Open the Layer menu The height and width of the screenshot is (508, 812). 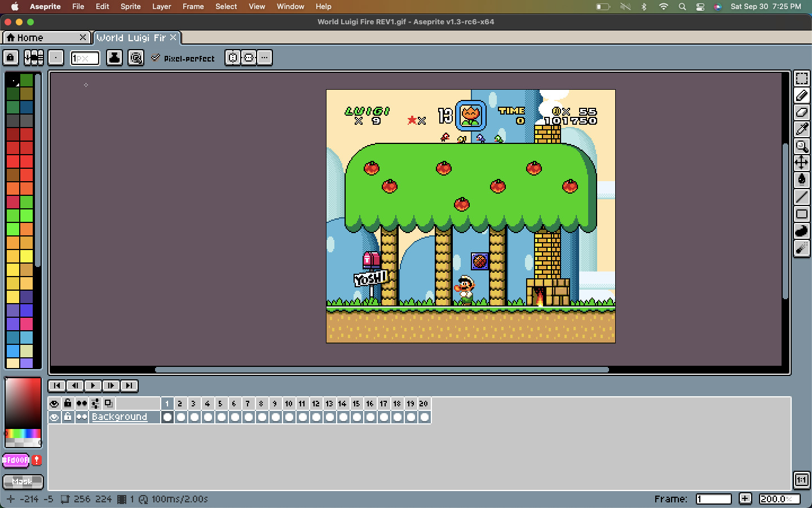(x=161, y=6)
